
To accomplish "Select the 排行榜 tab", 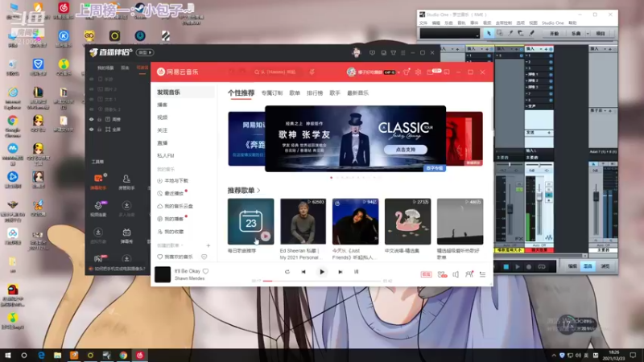I will click(x=315, y=93).
